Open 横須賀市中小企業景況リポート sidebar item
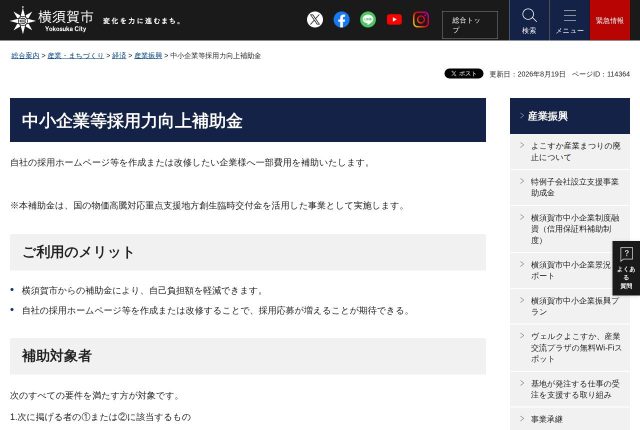640x430 pixels. point(570,270)
